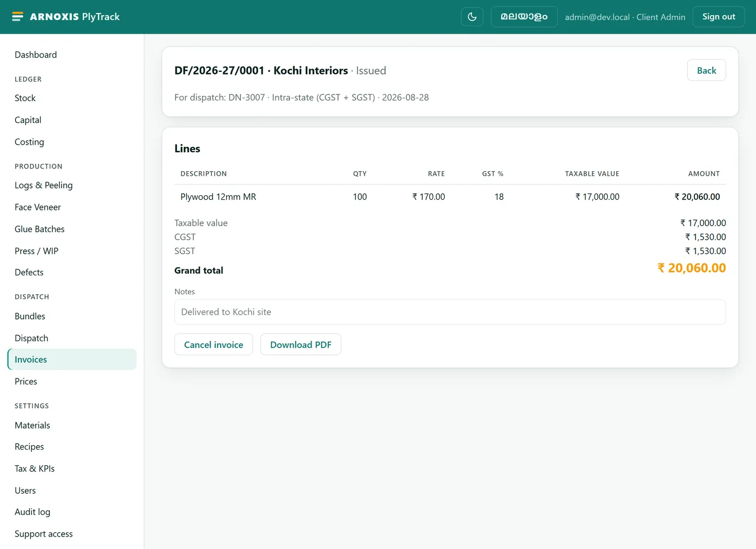Click the Lines section heading
Screen dimensions: 756x549
click(187, 148)
